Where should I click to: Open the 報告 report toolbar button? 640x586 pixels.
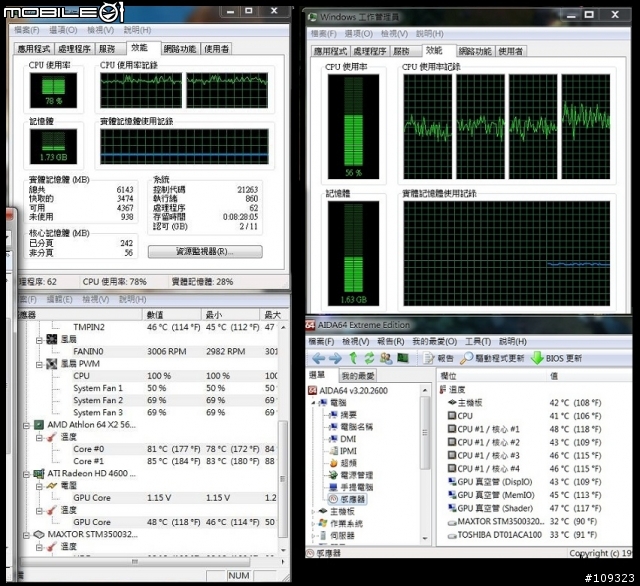click(x=436, y=358)
